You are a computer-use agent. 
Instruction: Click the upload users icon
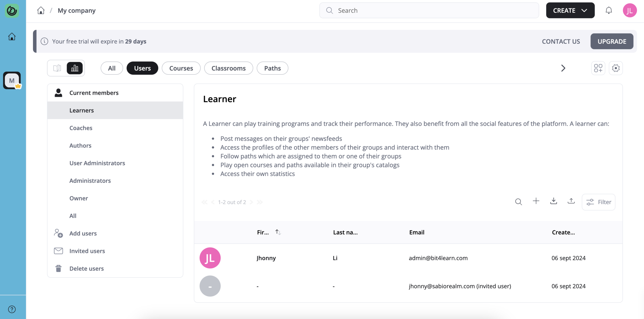(571, 202)
